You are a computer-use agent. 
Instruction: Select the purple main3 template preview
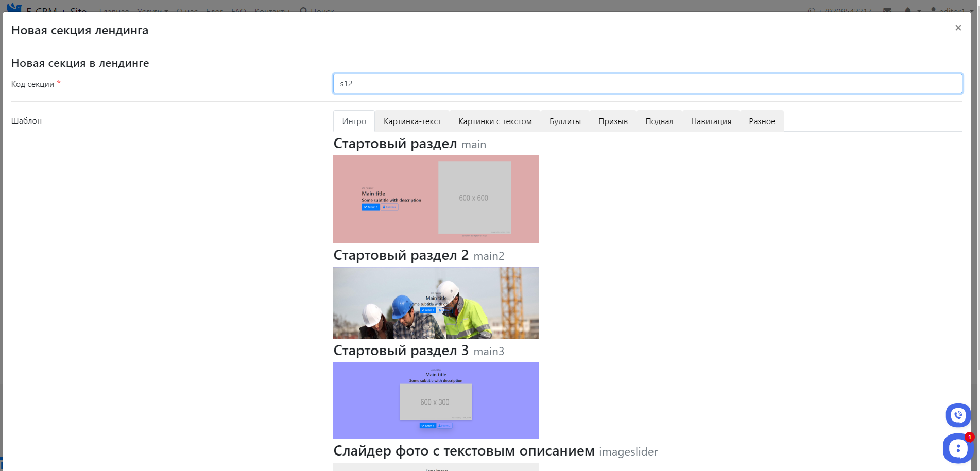436,400
